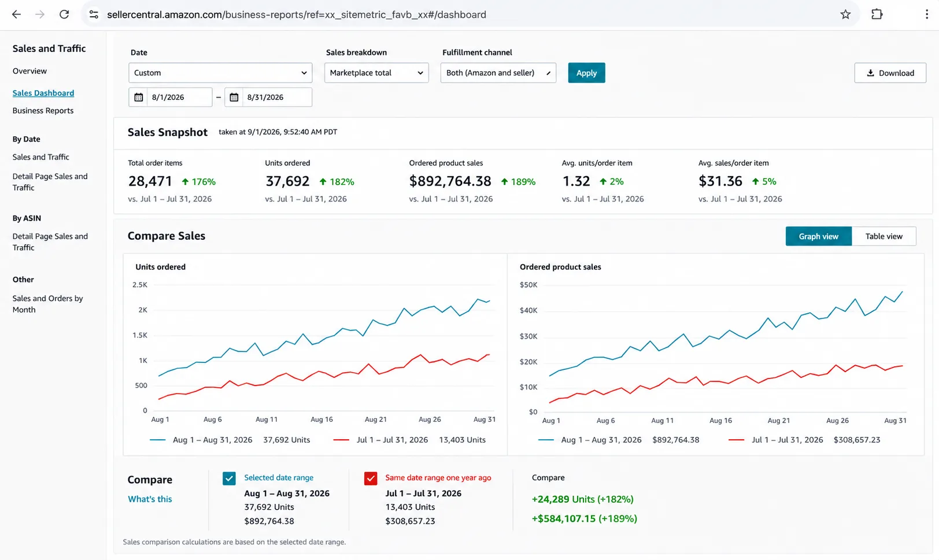
Task: Click +$584,107.15 (+189%) comparison text
Action: [584, 519]
